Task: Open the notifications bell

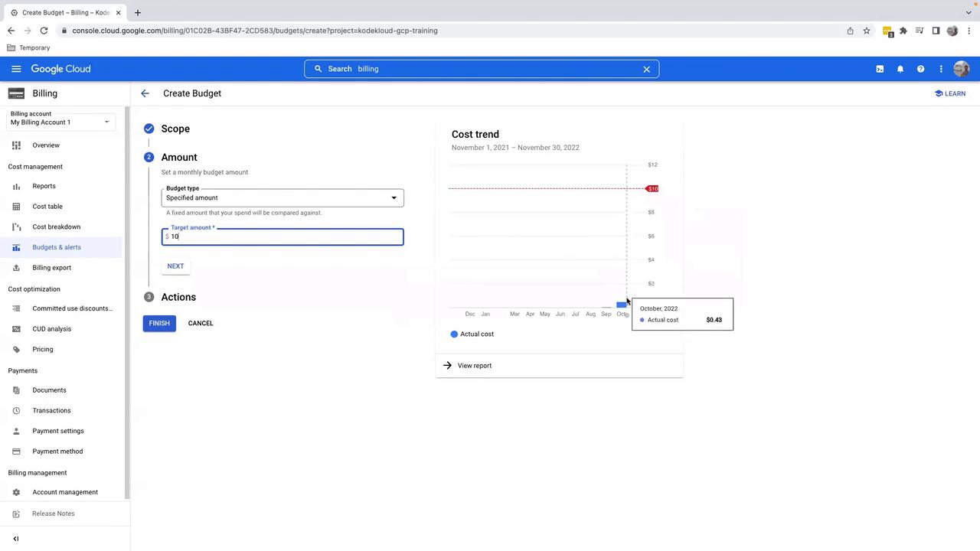Action: coord(900,69)
